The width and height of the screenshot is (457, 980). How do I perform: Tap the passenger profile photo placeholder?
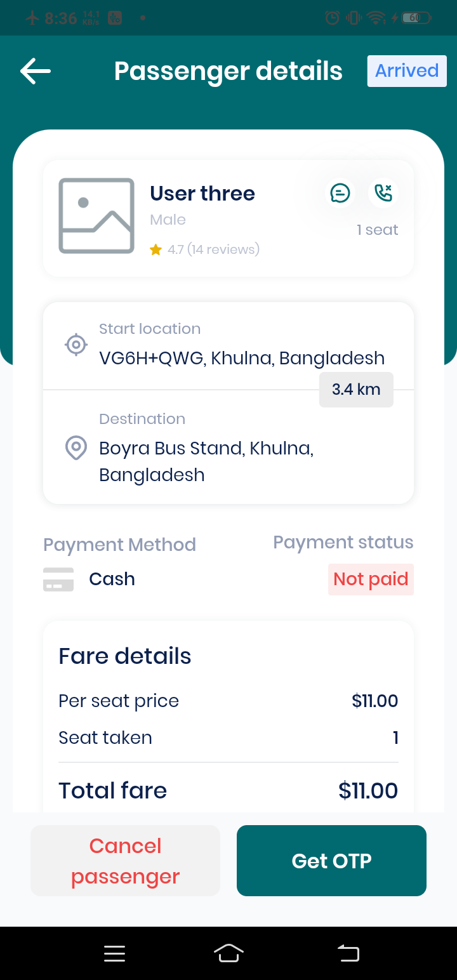click(x=96, y=216)
